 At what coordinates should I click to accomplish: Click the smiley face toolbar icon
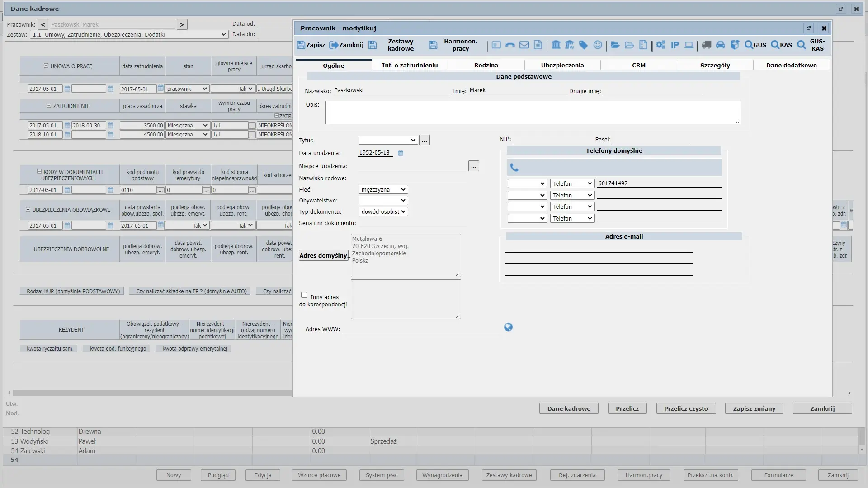point(598,45)
